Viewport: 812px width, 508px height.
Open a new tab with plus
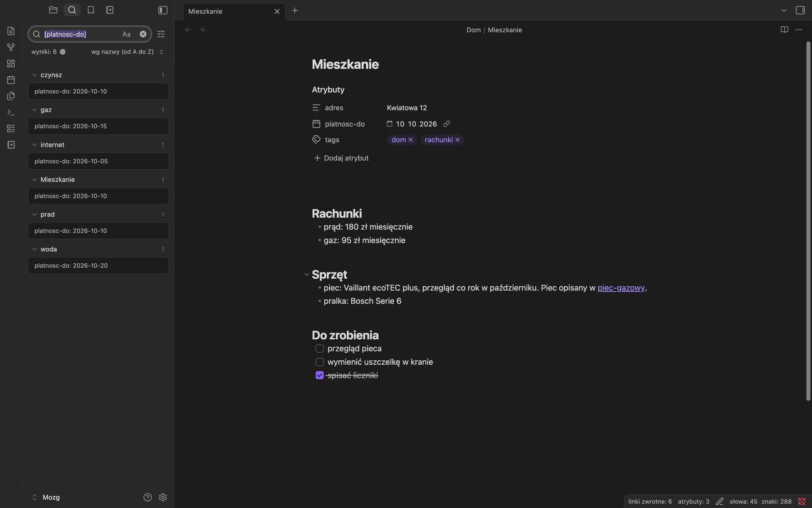click(295, 11)
